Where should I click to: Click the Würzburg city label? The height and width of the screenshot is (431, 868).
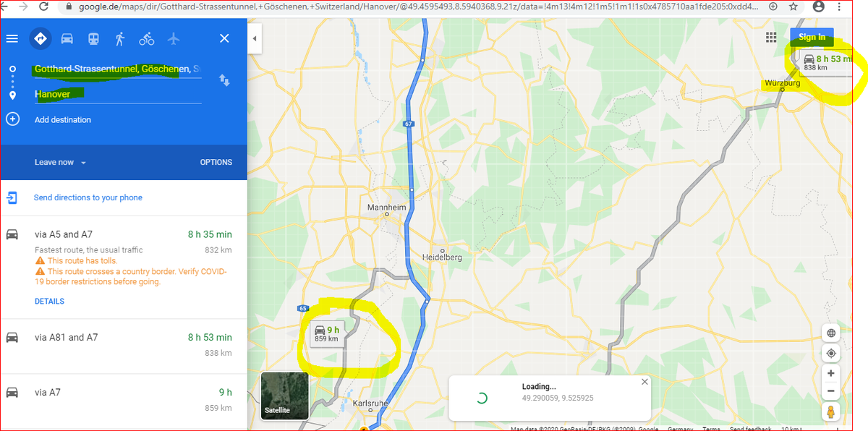tap(782, 83)
